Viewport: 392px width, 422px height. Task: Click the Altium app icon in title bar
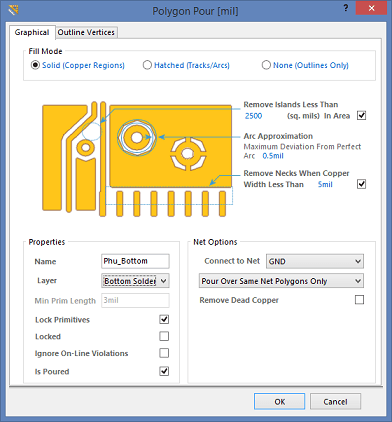click(14, 10)
